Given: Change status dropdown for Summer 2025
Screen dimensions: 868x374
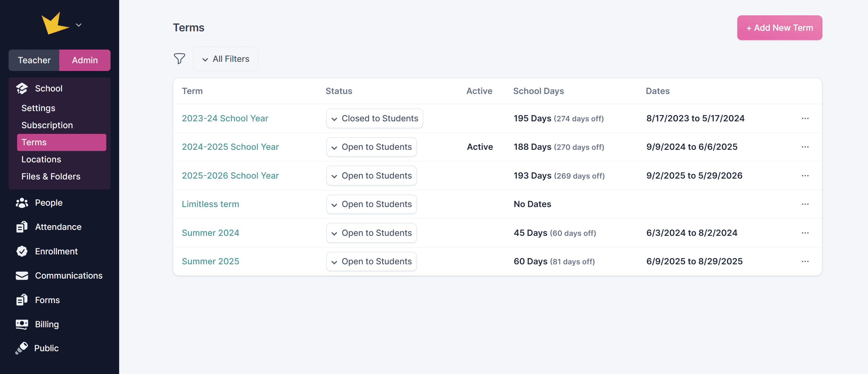Looking at the screenshot, I should click(x=372, y=261).
